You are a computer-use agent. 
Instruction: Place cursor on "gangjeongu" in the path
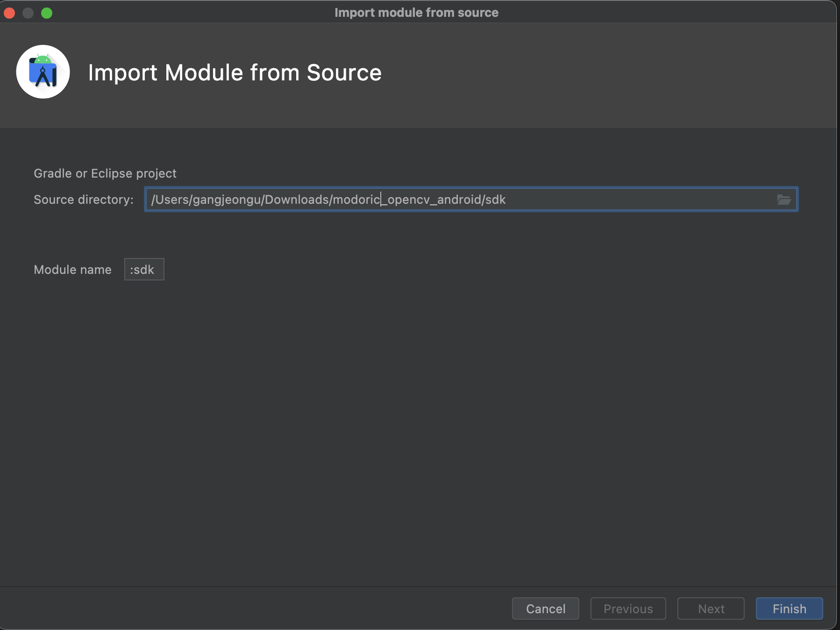[227, 200]
